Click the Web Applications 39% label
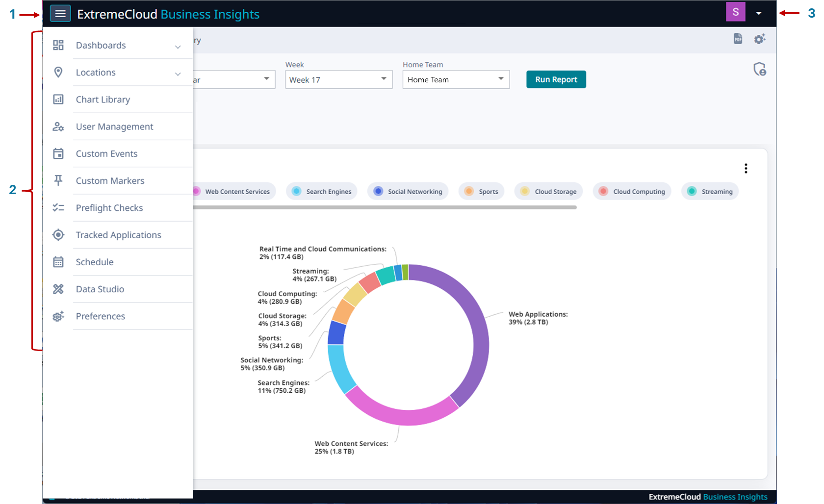Viewport: 824px width, 504px height. tap(538, 318)
